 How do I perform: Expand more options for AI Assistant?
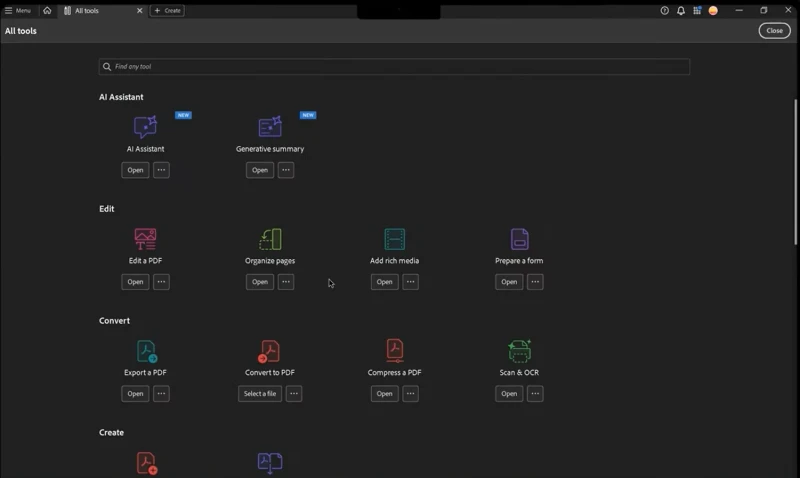(161, 170)
